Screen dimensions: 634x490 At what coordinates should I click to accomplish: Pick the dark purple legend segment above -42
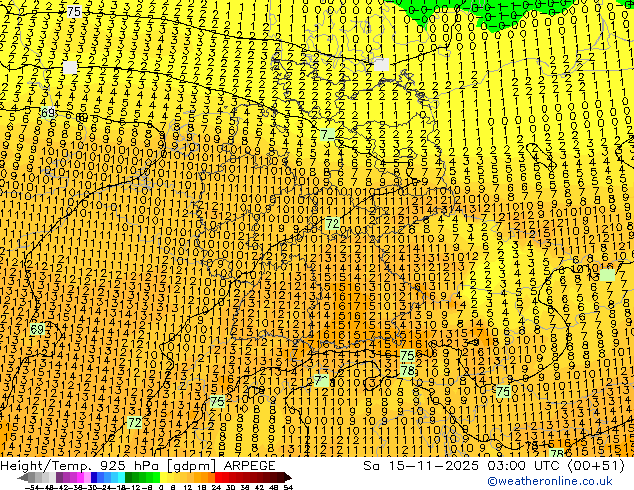(x=59, y=477)
